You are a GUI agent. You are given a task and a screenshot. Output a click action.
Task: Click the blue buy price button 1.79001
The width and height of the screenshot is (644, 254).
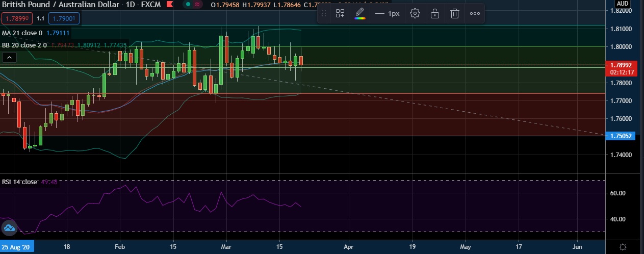coord(64,19)
